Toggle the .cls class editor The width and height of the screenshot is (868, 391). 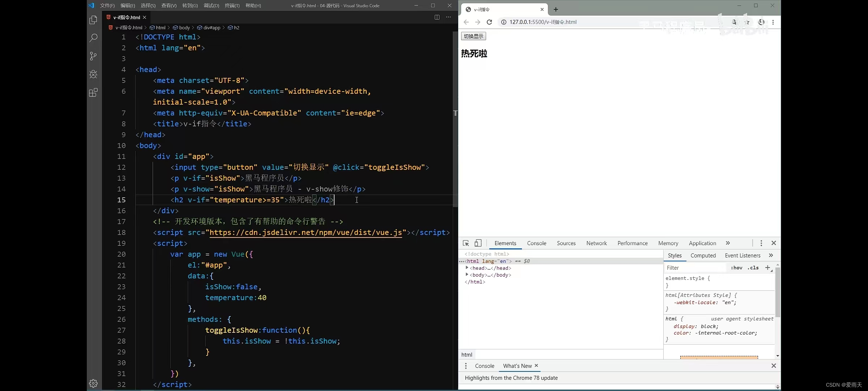(x=753, y=268)
